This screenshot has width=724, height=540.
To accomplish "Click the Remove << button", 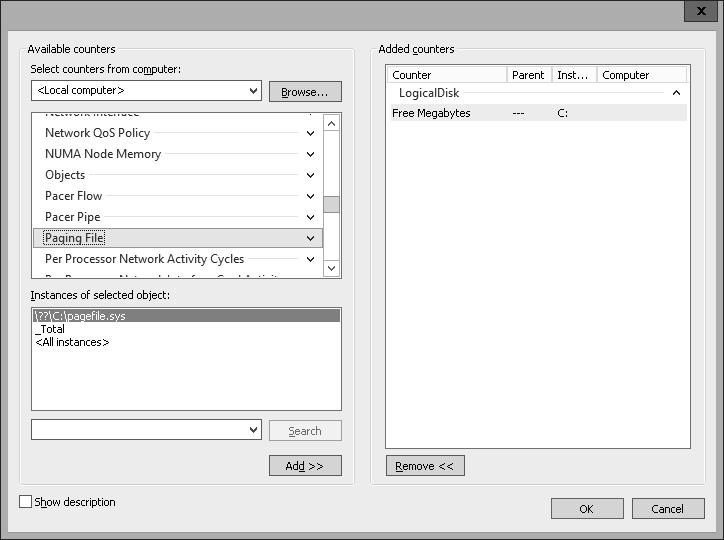I will (x=425, y=466).
